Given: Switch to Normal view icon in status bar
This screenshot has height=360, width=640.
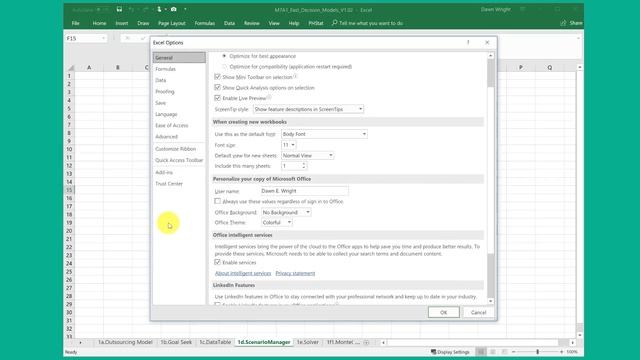Looking at the screenshot, I should point(481,352).
